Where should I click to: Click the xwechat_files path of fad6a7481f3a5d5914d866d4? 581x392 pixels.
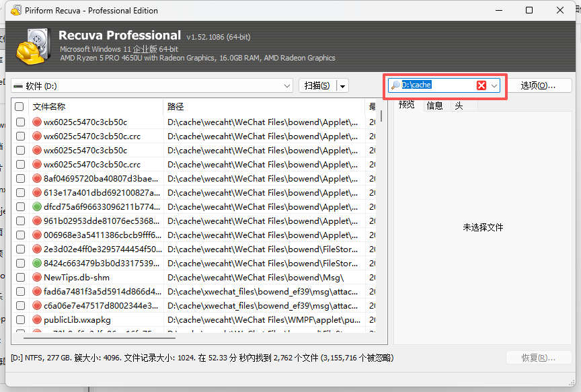point(263,292)
